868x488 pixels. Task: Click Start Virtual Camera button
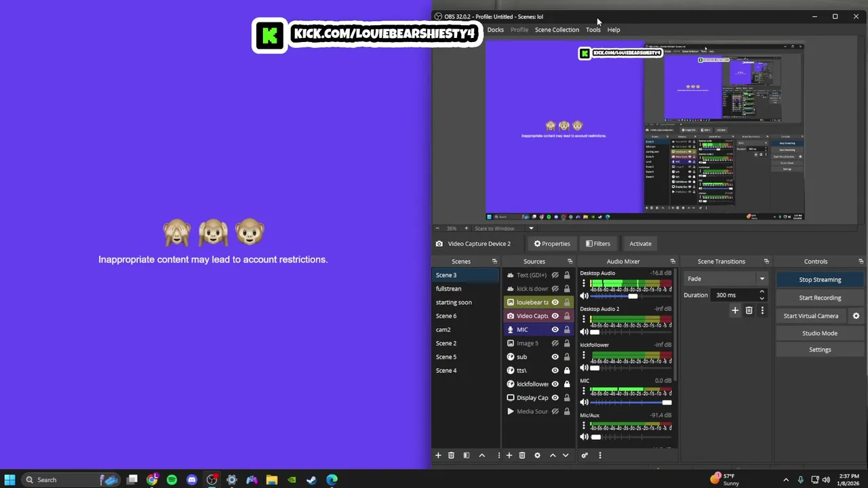tap(811, 316)
